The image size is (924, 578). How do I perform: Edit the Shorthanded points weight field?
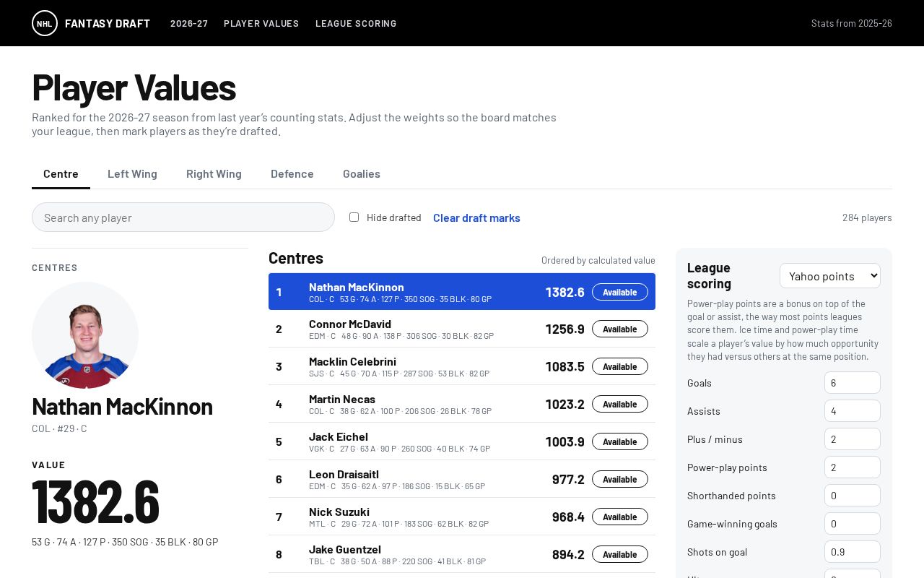(853, 496)
